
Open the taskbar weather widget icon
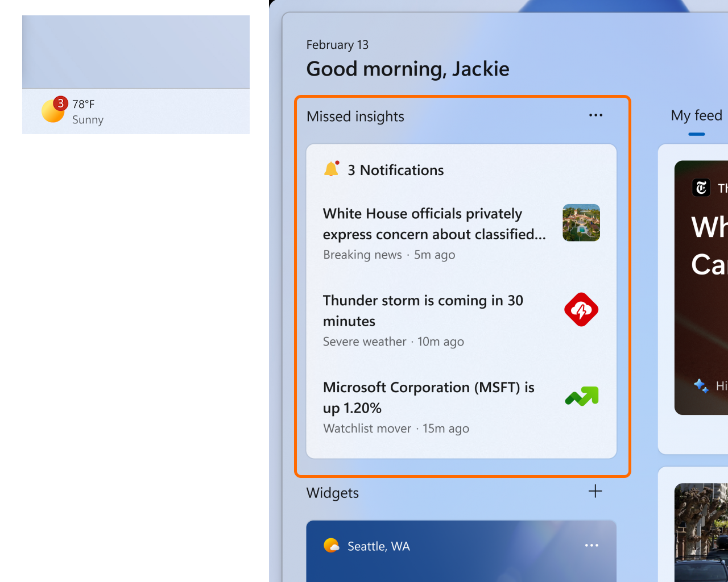(x=52, y=110)
